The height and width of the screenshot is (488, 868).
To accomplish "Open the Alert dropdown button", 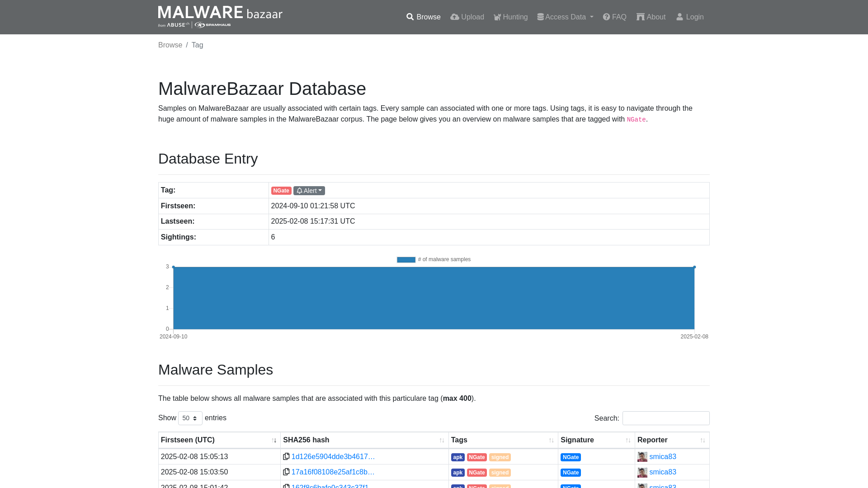I will (x=309, y=191).
